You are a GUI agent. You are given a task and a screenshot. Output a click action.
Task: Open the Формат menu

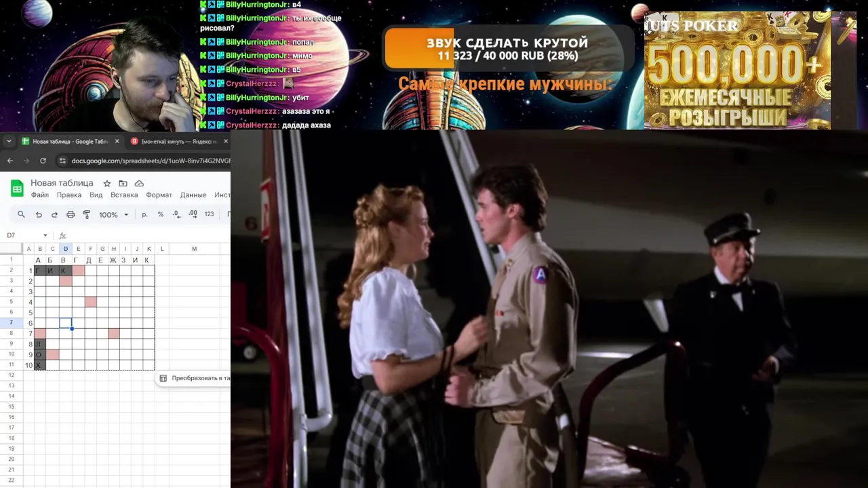point(159,195)
